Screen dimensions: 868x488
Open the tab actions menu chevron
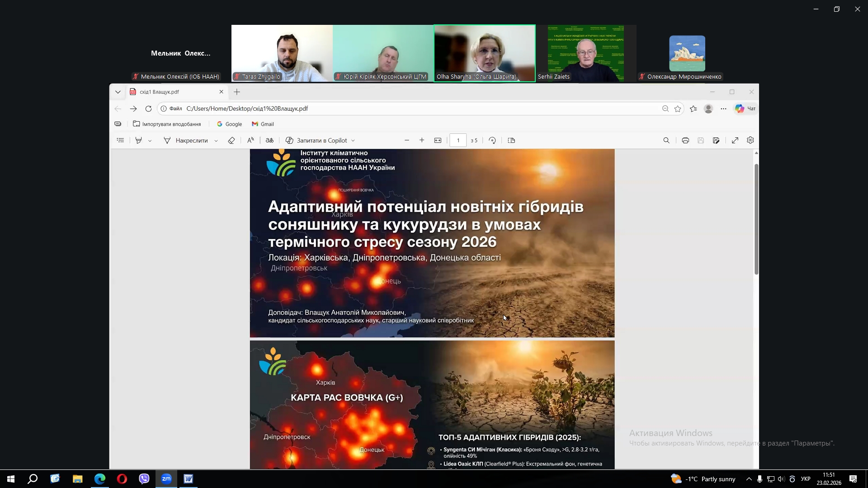(118, 92)
